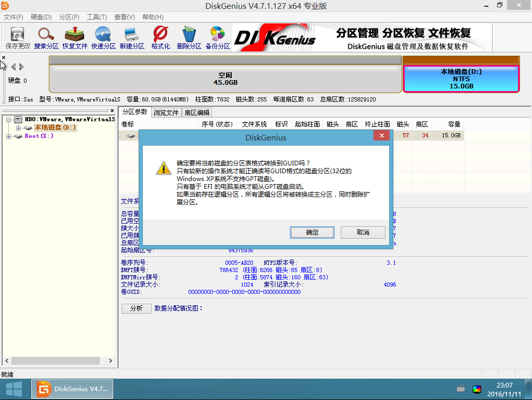Click the Format (格式化) toolbar icon
This screenshot has width=532, height=400.
(161, 37)
